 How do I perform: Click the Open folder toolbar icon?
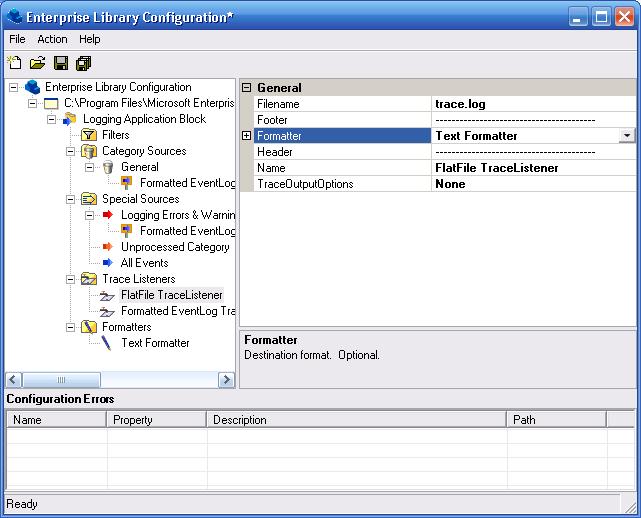tap(37, 63)
